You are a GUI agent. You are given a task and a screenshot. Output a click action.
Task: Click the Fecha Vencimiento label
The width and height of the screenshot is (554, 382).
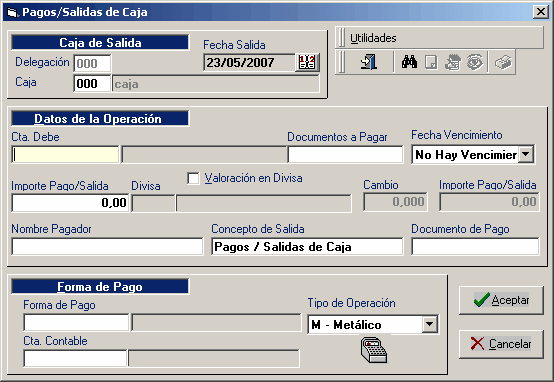point(456,135)
